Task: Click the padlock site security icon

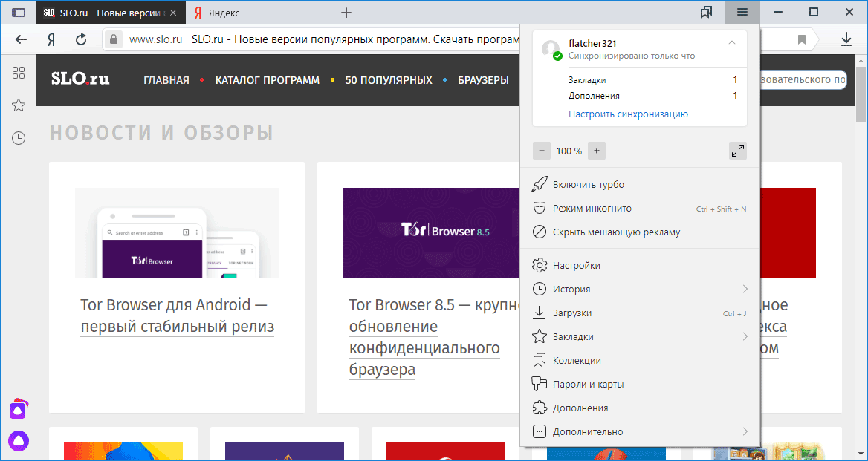Action: tap(114, 39)
